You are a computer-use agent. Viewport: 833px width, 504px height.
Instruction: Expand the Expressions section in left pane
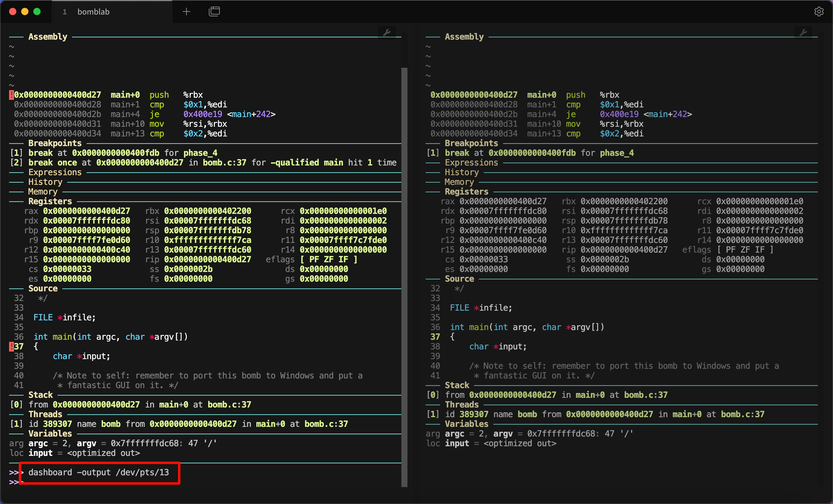55,172
